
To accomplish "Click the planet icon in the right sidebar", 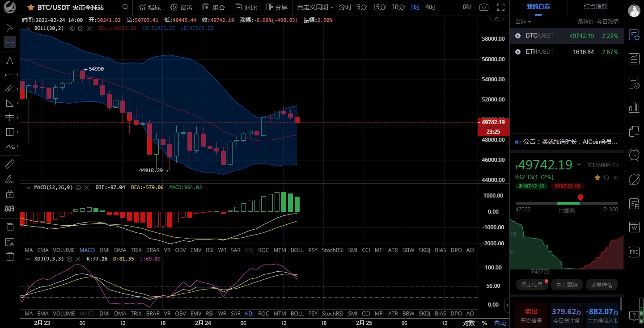I will [x=634, y=179].
